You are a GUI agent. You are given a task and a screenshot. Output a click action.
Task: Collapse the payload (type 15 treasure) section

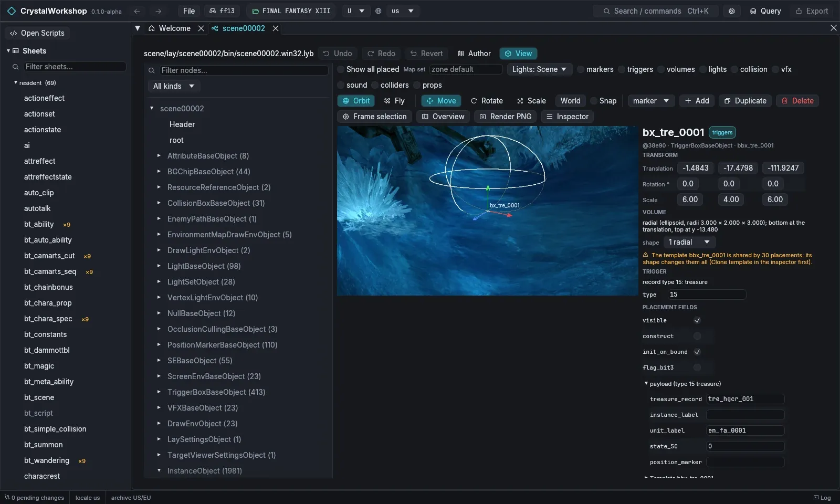(646, 384)
